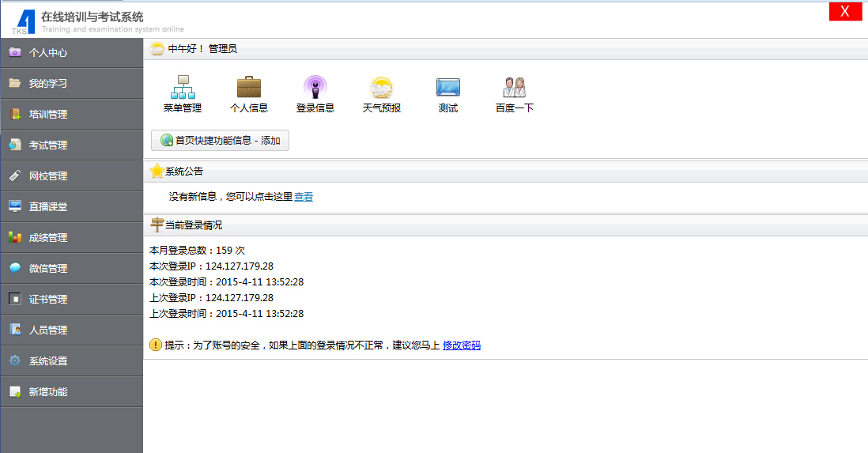The height and width of the screenshot is (453, 868).
Task: Click the folder icon beside 我的学习
Action: [x=15, y=83]
